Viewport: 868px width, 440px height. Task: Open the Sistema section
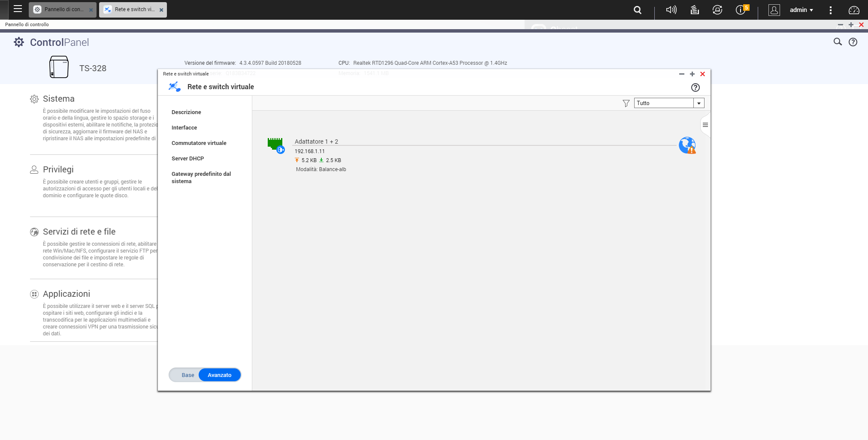(59, 99)
